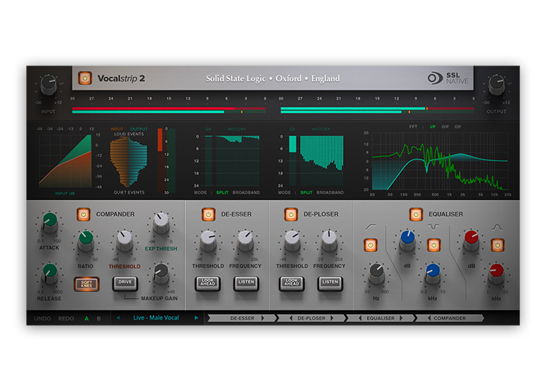Click the De-Ploser Threshold knob

tap(292, 240)
